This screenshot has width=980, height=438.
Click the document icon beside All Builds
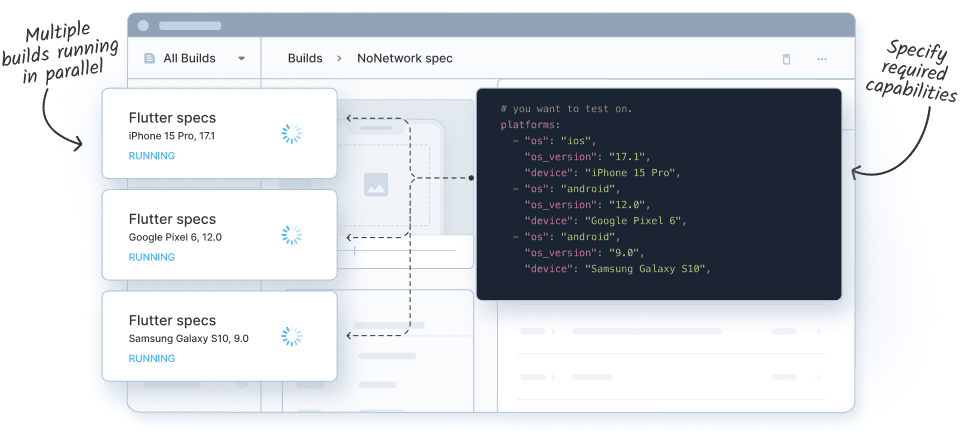(x=149, y=58)
